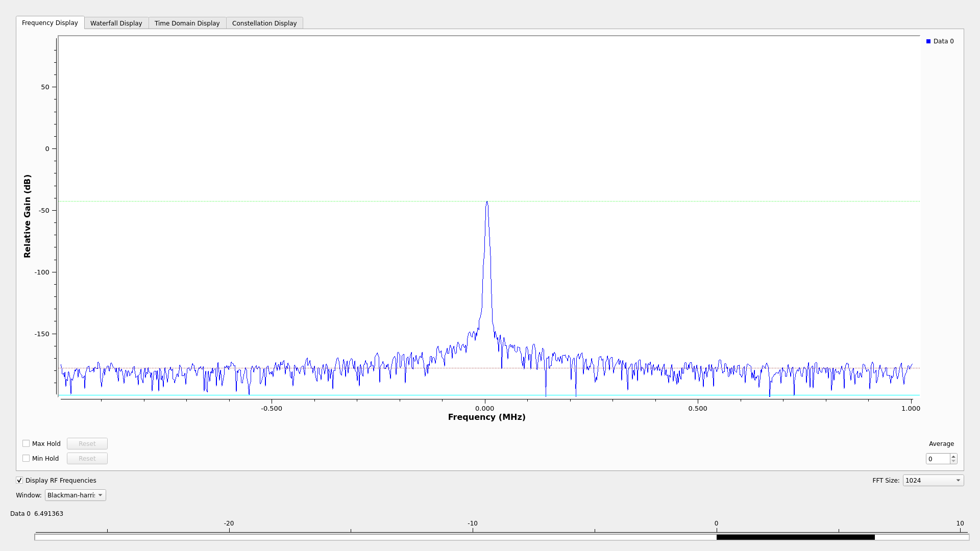Open the Window type dropdown

pos(75,495)
